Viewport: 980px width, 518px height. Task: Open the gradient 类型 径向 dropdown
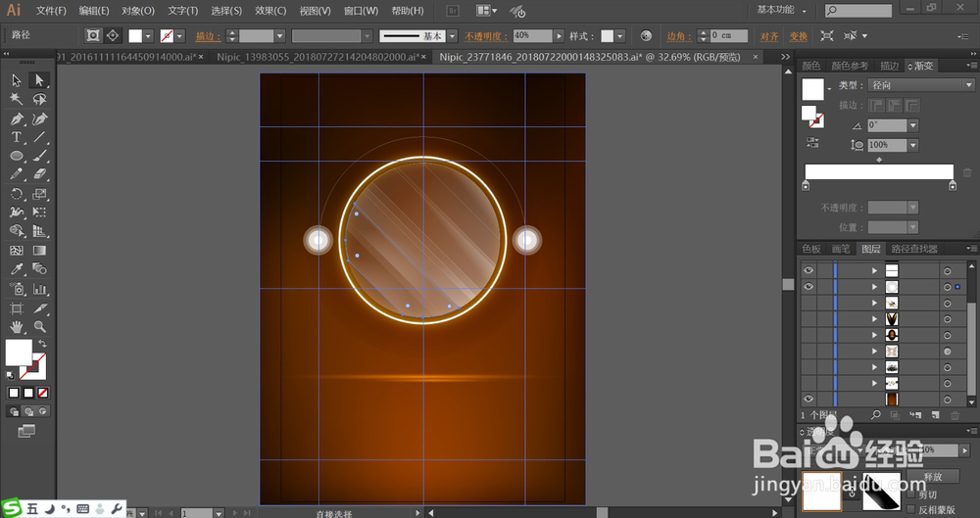(921, 85)
